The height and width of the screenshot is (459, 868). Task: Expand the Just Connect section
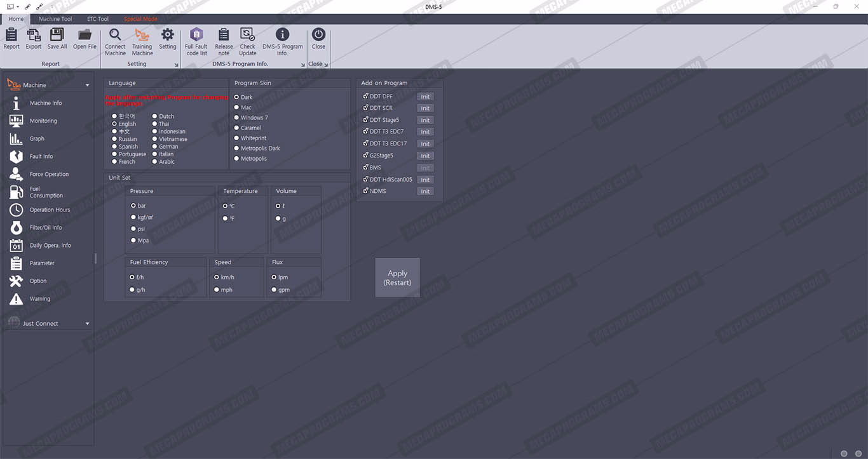point(87,324)
